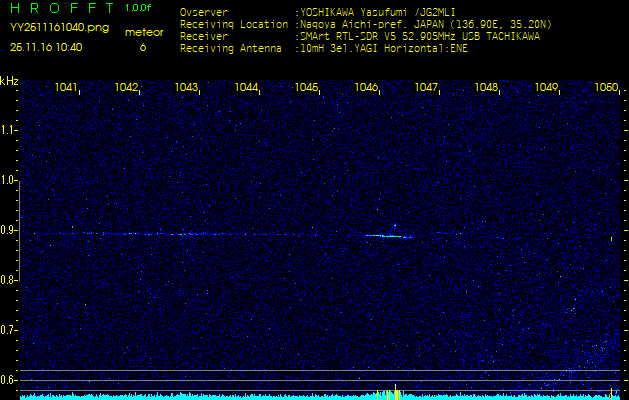Select the YY2611161040.png filename
This screenshot has height=400, width=629.
[x=59, y=28]
